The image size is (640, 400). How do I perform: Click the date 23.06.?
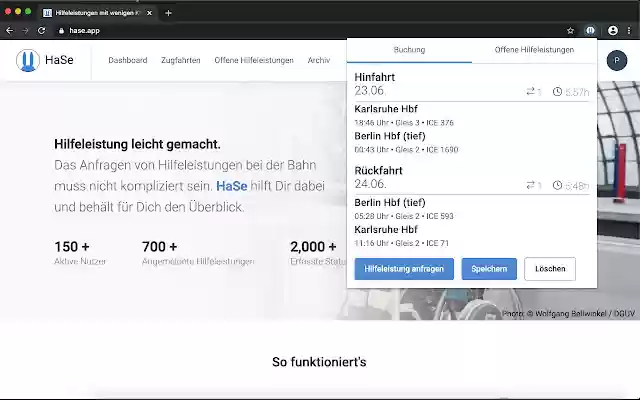point(370,91)
